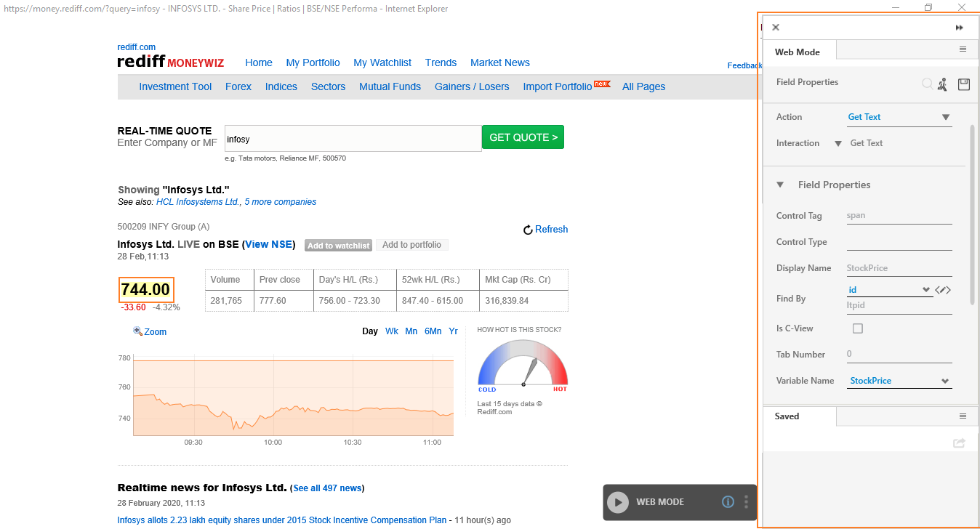Image resolution: width=980 pixels, height=529 pixels.
Task: Open the three-dot menu on Web Mode bar
Action: coord(746,502)
